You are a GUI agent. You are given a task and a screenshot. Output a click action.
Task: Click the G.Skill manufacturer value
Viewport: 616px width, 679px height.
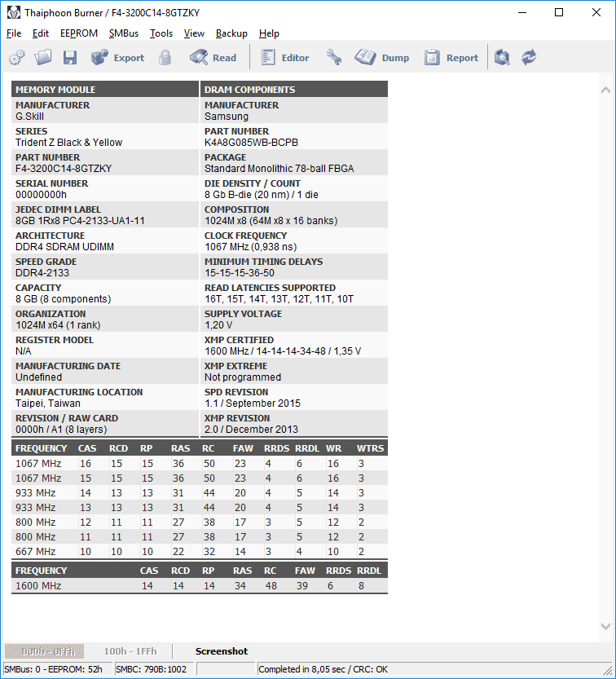[29, 117]
